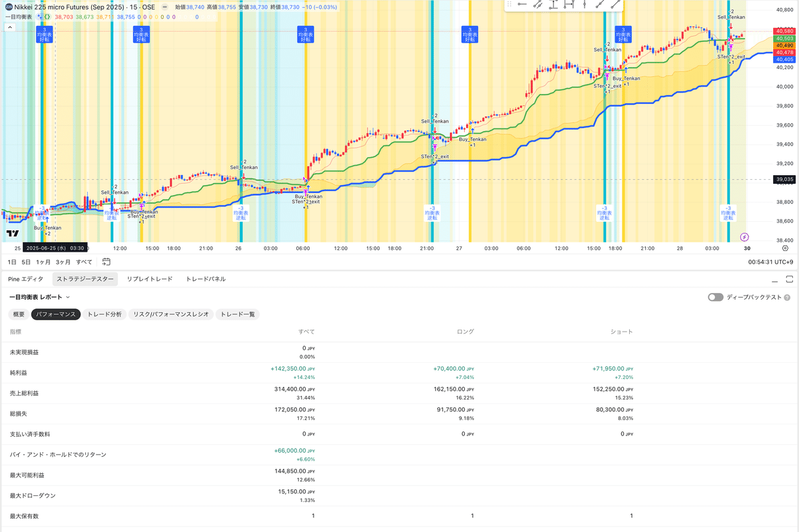Open the 概要 report tab
Image resolution: width=799 pixels, height=532 pixels.
point(19,314)
